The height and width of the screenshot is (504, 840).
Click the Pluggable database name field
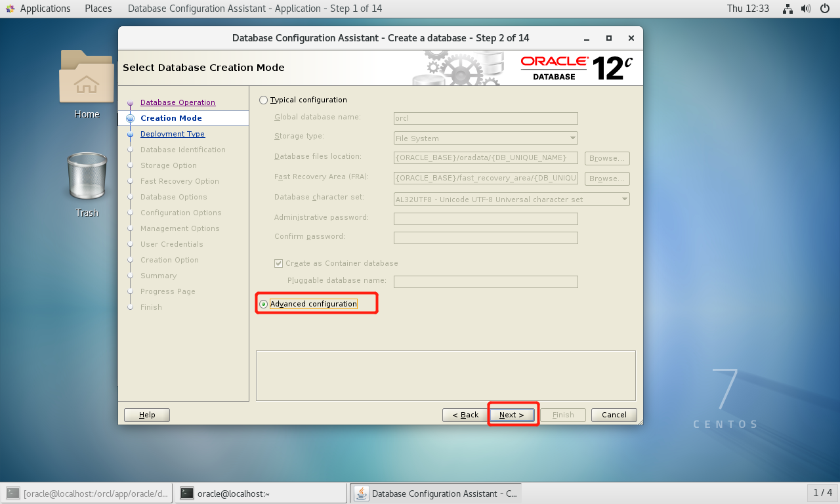486,282
